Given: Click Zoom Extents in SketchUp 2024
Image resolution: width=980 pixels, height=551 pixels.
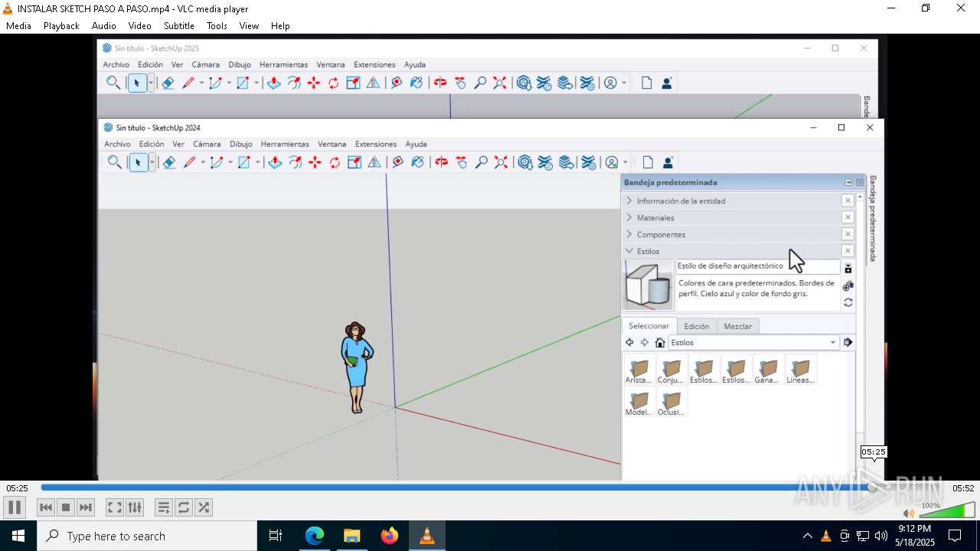Looking at the screenshot, I should [501, 162].
